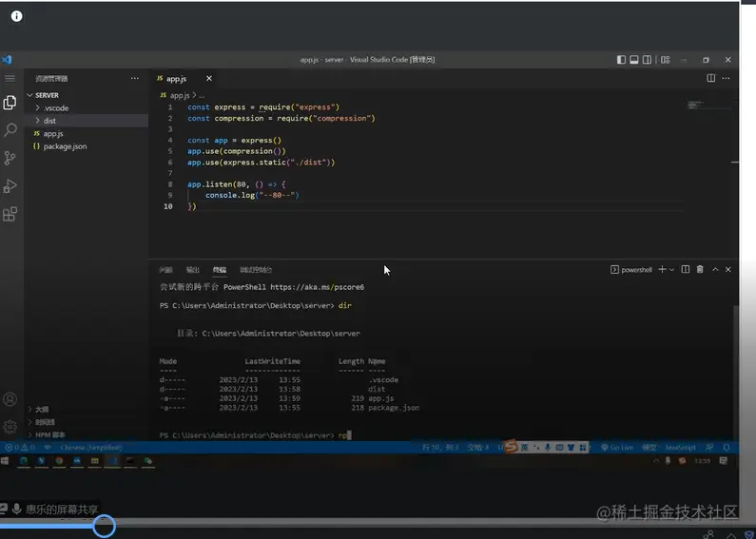Split the terminal pane

coord(685,270)
